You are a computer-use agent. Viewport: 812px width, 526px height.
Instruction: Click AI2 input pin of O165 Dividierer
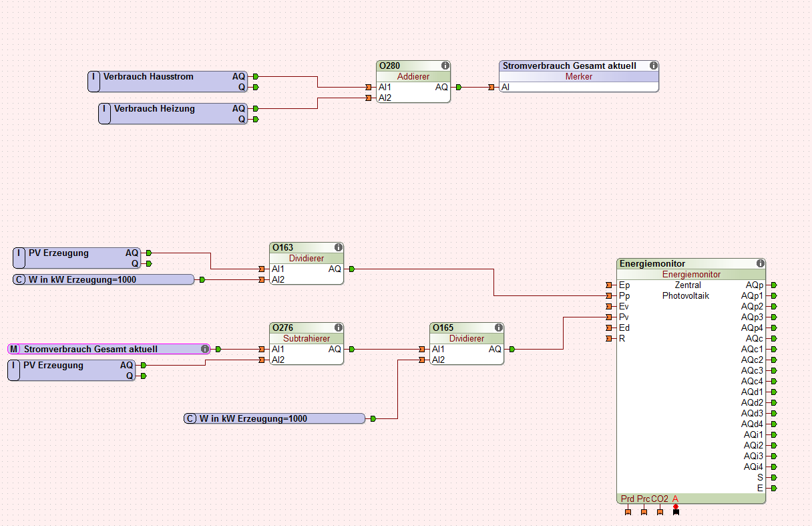tap(423, 360)
